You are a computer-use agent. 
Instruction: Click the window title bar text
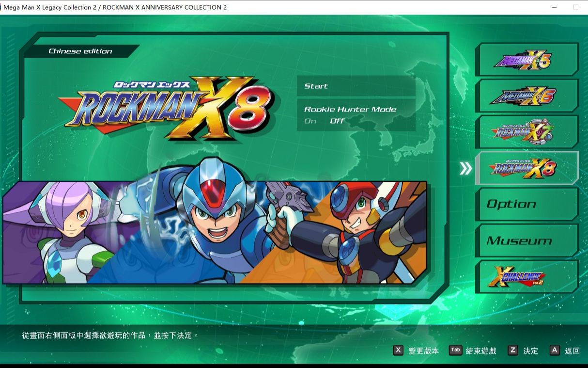(115, 7)
